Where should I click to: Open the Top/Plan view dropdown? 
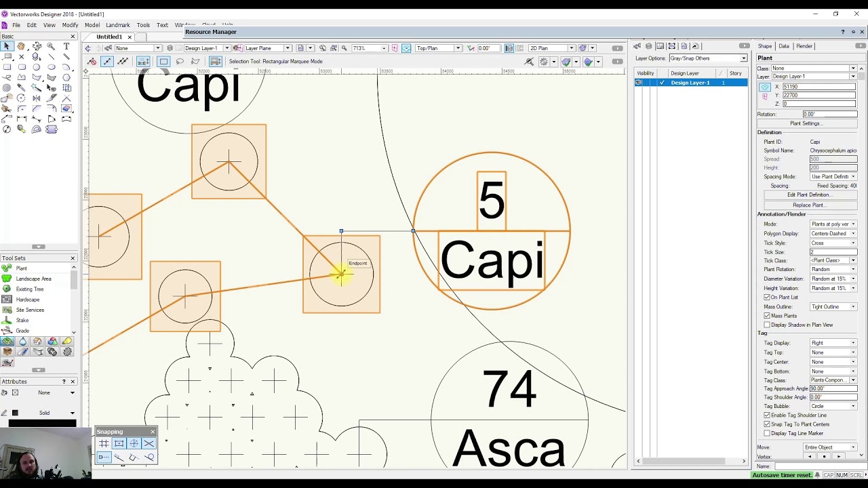pyautogui.click(x=438, y=48)
